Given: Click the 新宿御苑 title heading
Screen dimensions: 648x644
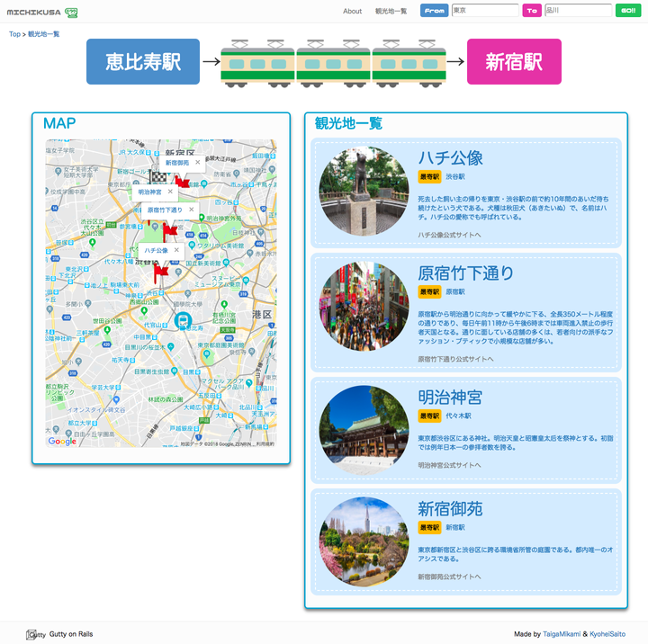Looking at the screenshot, I should (450, 508).
